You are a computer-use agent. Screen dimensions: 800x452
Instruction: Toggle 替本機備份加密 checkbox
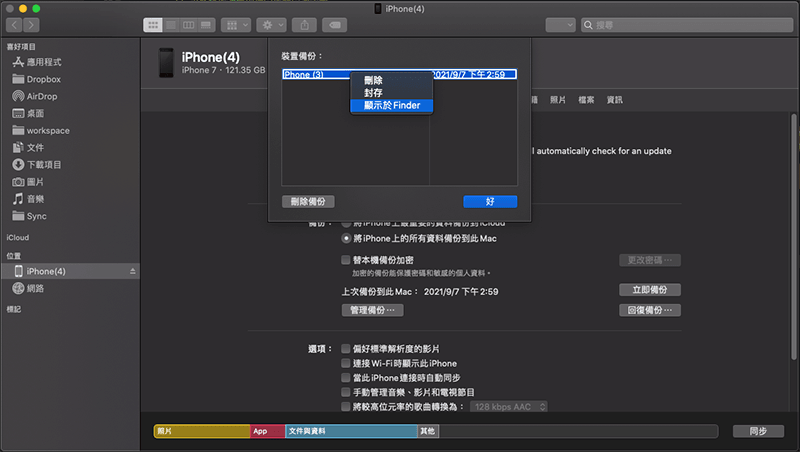pyautogui.click(x=346, y=260)
